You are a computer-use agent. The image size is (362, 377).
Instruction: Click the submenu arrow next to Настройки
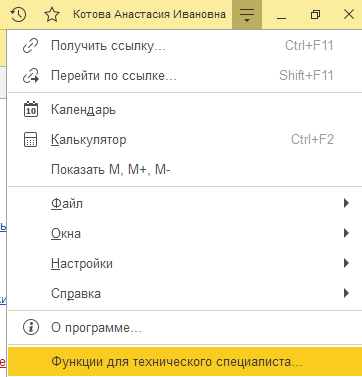tap(347, 263)
